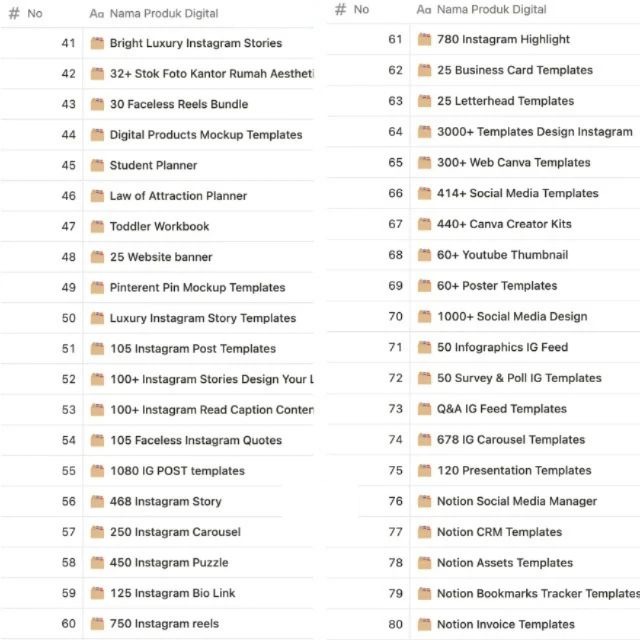Click folder icon beside Notion CRM Templates
This screenshot has width=640, height=640.
424,532
